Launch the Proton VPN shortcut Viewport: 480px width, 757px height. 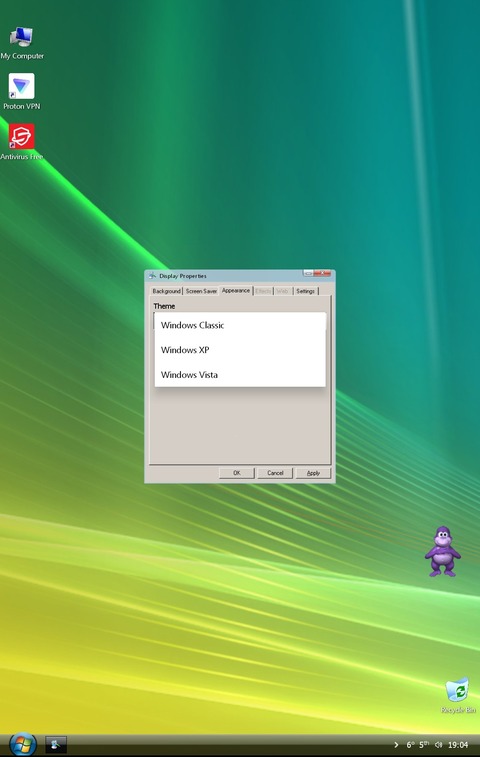tap(21, 91)
